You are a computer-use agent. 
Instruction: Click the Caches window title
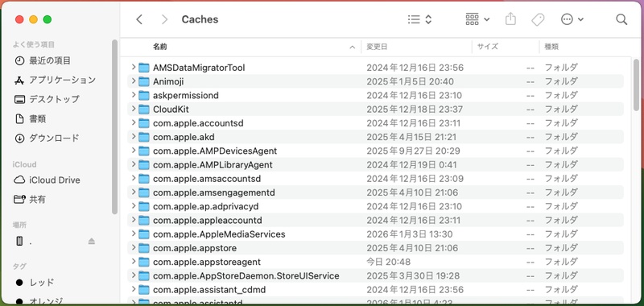pos(200,19)
